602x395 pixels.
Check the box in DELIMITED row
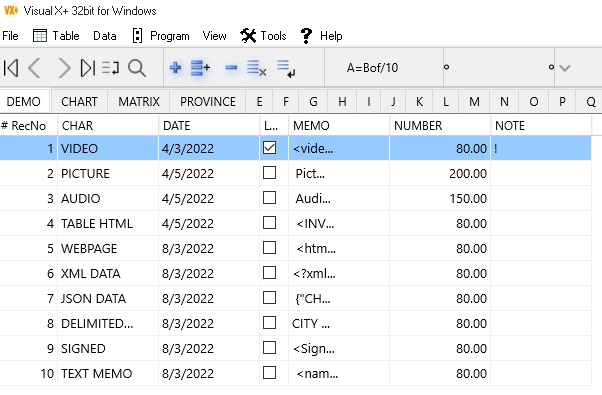coord(269,322)
